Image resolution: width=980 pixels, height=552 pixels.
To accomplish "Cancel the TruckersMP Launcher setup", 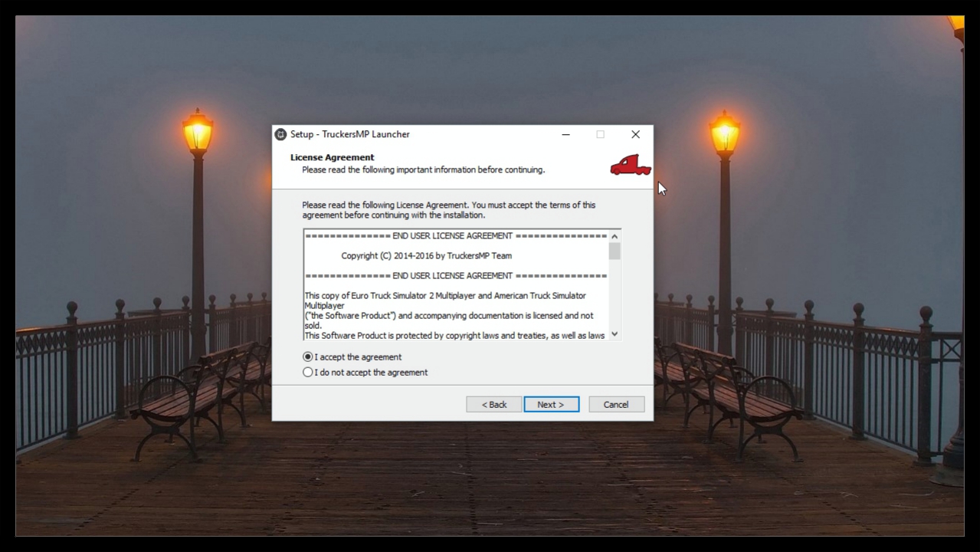I will pyautogui.click(x=617, y=404).
